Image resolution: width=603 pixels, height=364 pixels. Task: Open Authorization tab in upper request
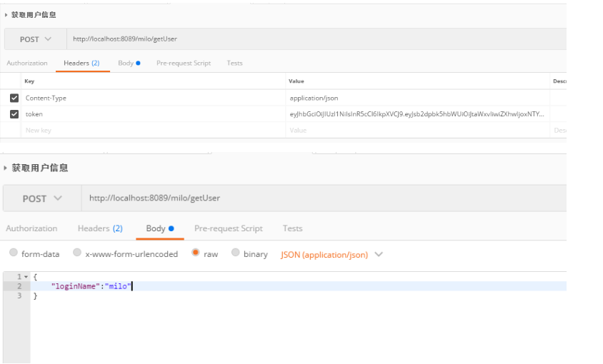[27, 63]
